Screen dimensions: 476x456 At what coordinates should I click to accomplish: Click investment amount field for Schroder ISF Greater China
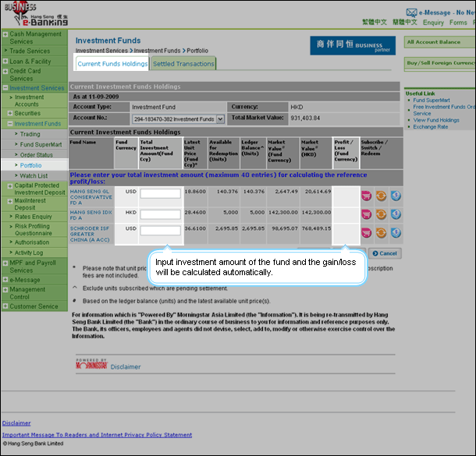click(x=161, y=231)
